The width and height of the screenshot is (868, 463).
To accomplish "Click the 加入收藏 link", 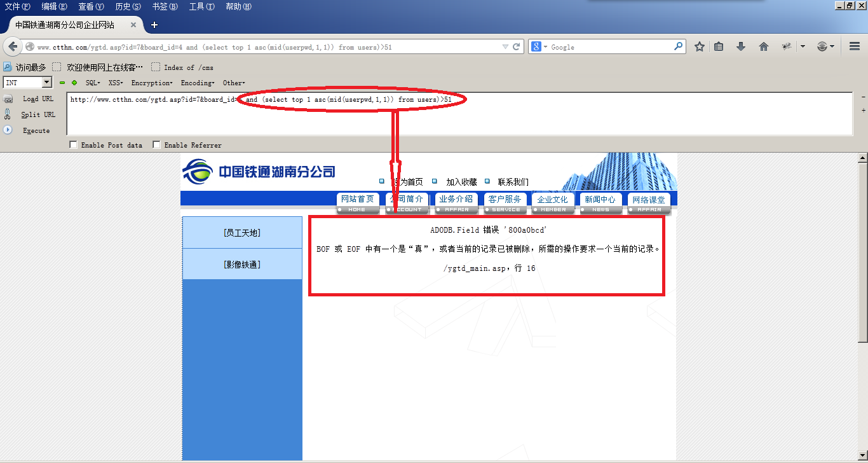I will click(x=461, y=182).
